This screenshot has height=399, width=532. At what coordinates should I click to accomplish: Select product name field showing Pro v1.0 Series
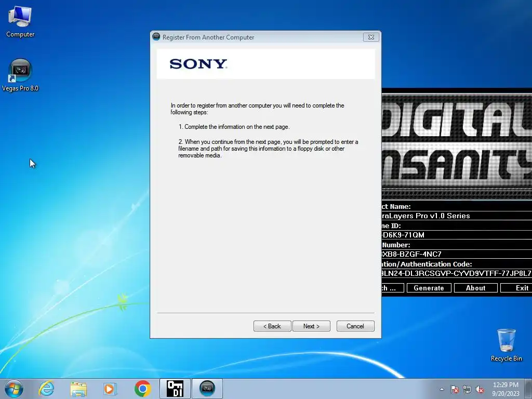click(x=457, y=216)
